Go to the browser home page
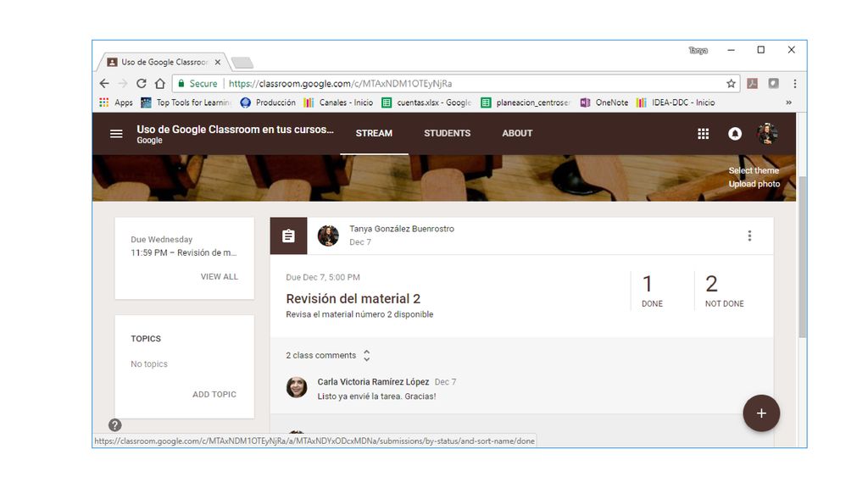This screenshot has height=488, width=868. click(160, 84)
